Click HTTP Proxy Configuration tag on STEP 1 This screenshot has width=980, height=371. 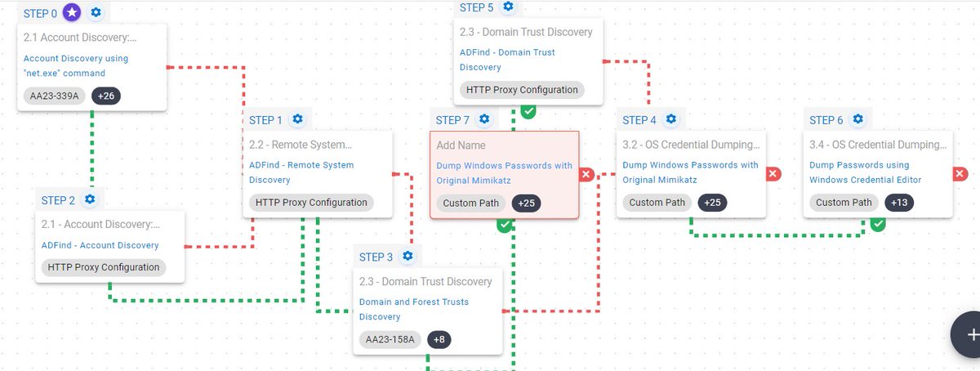(x=311, y=203)
